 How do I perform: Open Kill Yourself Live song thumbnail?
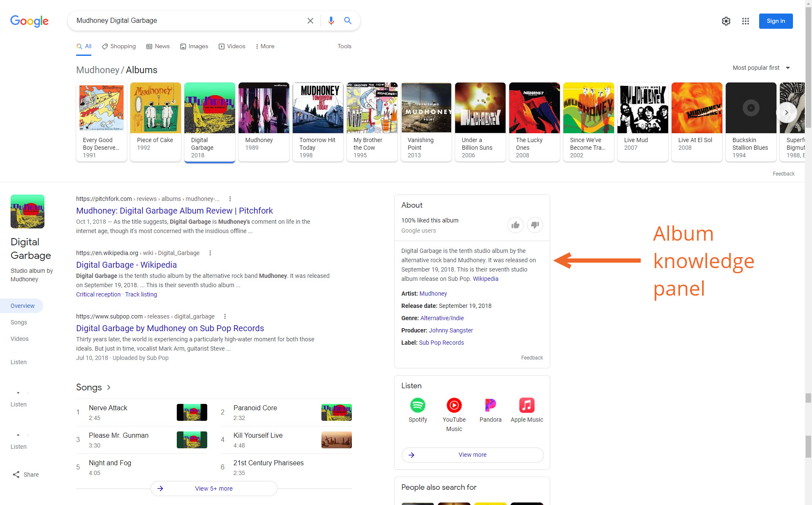click(336, 440)
